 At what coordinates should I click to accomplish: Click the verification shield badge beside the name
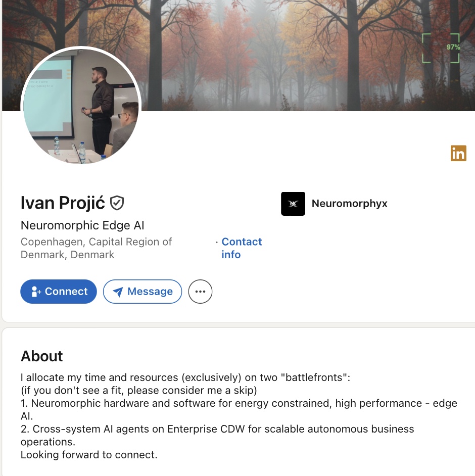click(117, 203)
